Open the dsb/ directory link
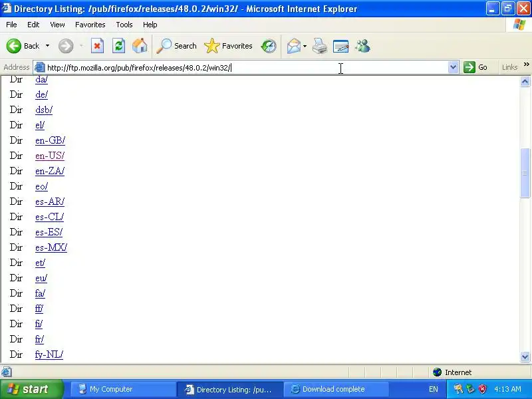 44,110
